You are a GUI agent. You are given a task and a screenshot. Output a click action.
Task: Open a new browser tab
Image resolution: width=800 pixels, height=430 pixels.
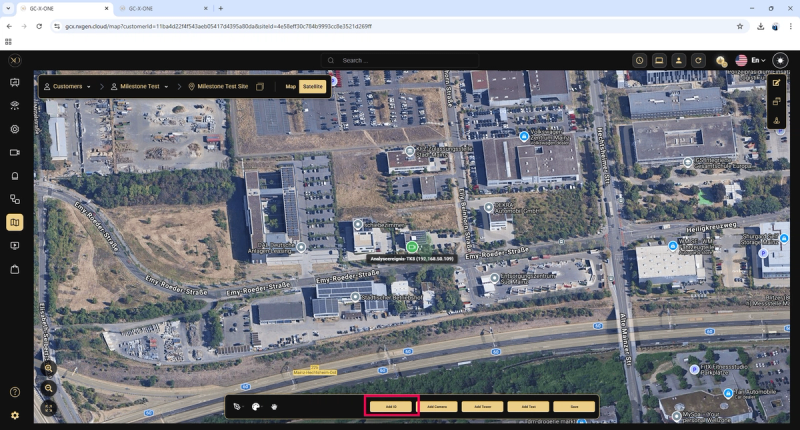point(221,9)
